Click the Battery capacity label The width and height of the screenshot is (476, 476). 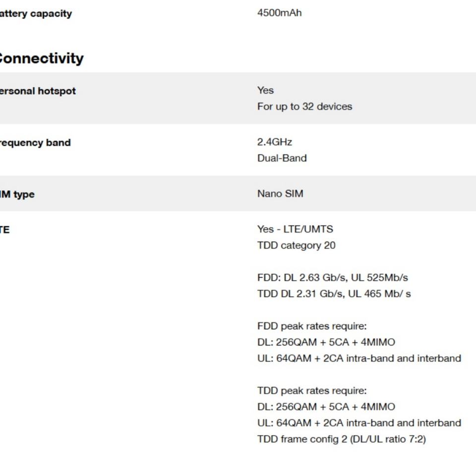click(36, 13)
